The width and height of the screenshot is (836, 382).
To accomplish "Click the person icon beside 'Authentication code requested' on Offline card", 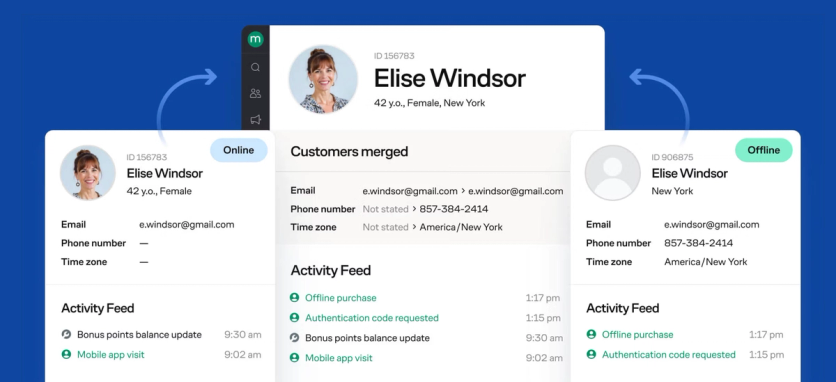I will pos(591,355).
